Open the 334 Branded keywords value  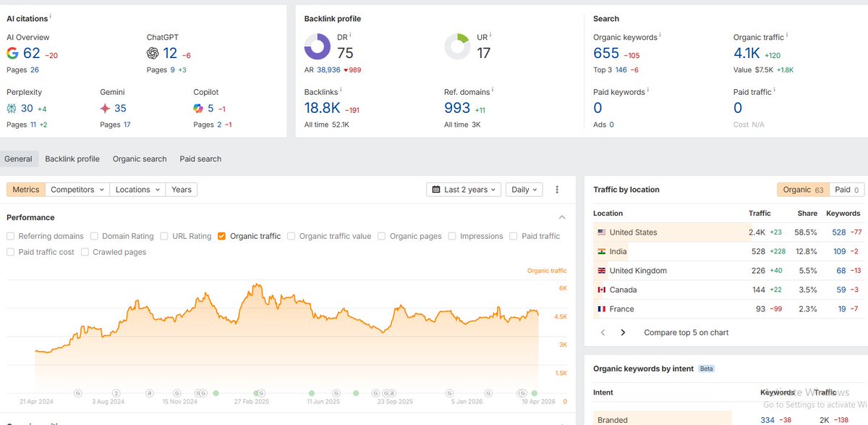tap(767, 420)
